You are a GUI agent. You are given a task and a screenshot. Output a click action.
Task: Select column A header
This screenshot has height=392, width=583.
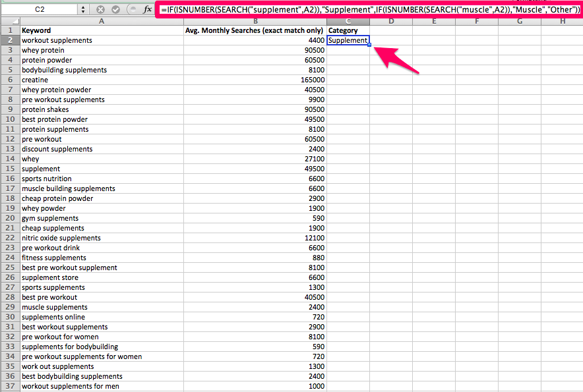coord(101,21)
